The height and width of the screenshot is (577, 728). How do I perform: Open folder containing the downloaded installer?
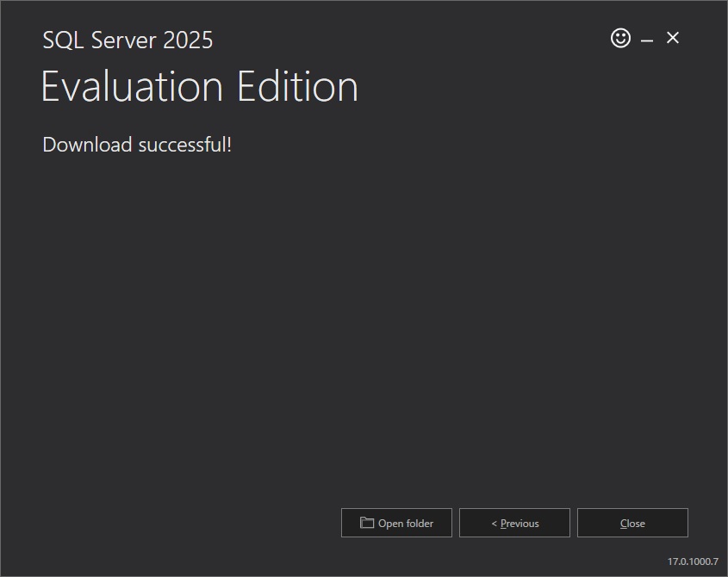click(396, 522)
